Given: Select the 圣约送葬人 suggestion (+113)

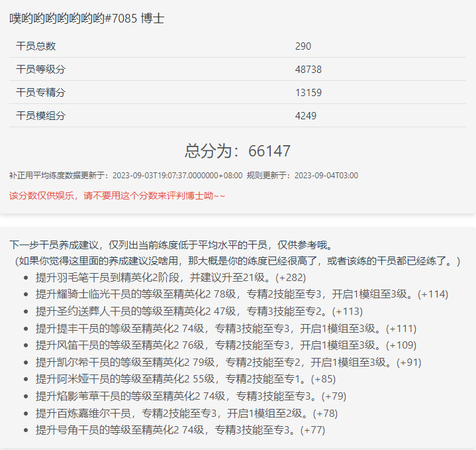Looking at the screenshot, I should coord(199,311).
